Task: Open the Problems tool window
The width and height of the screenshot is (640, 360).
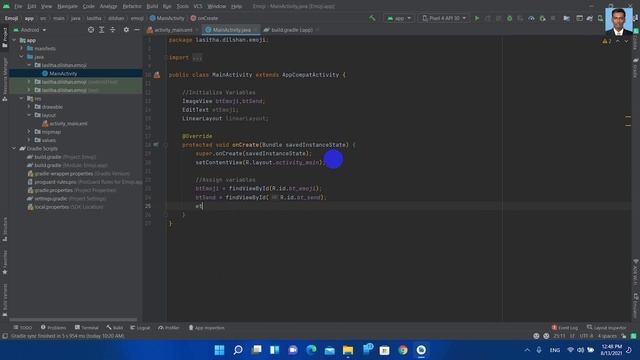Action: pos(53,327)
